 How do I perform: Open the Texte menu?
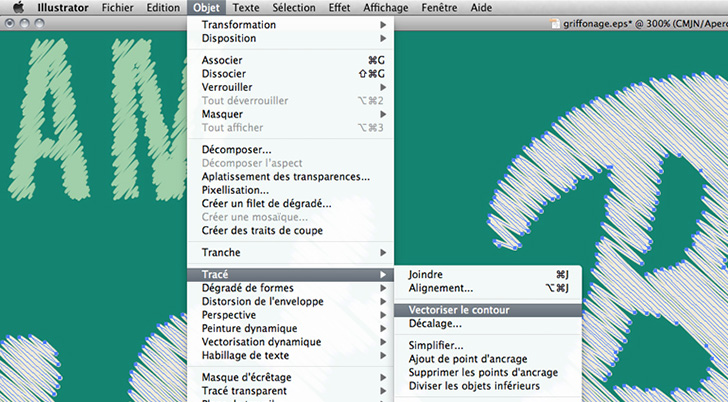246,7
